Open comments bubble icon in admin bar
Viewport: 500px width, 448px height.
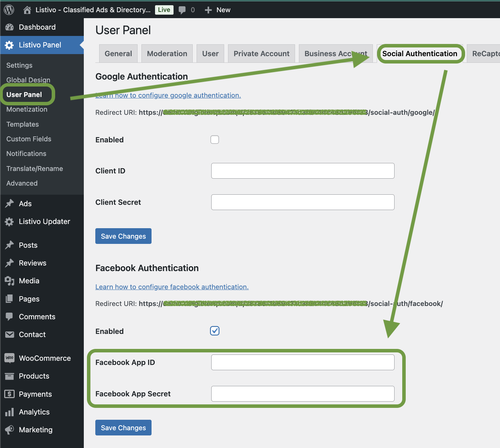pos(182,10)
